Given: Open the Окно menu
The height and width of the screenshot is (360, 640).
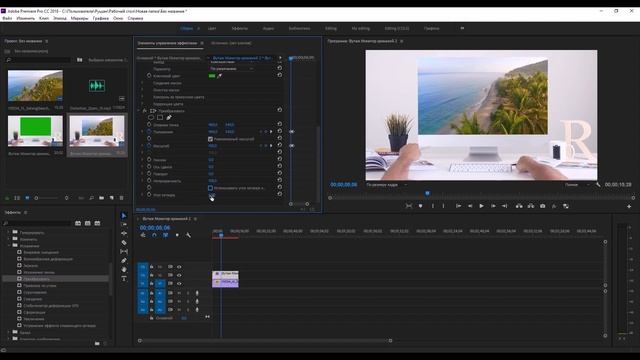Looking at the screenshot, I should coord(118,18).
